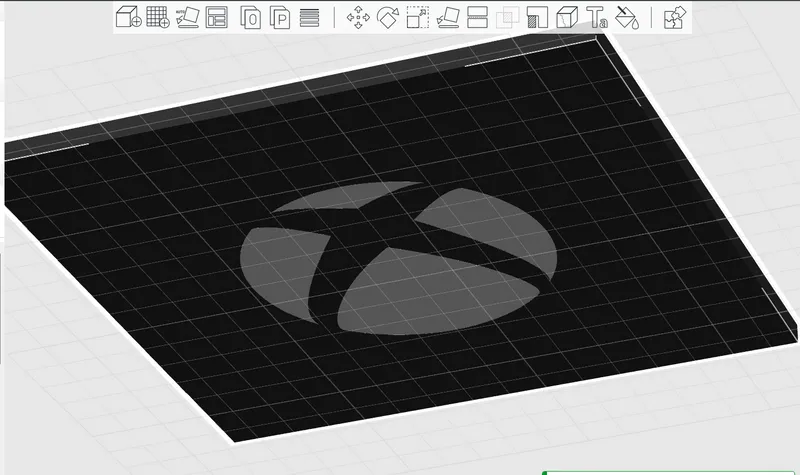Open the Support Painting tool
Image resolution: width=800 pixels, height=475 pixels.
point(537,17)
